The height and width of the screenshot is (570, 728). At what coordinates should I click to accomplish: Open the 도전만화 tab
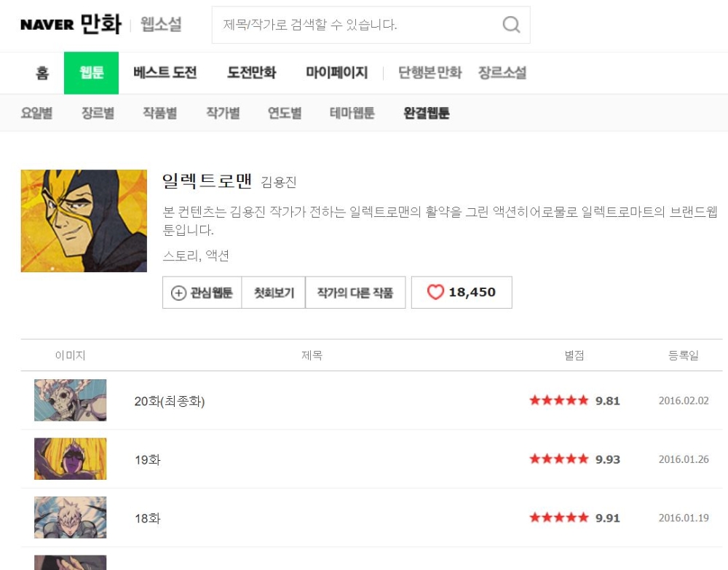(x=252, y=73)
